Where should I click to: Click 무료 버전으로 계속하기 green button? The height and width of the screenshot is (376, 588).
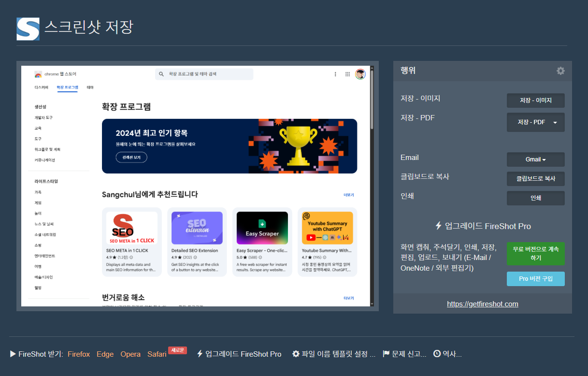coord(535,254)
